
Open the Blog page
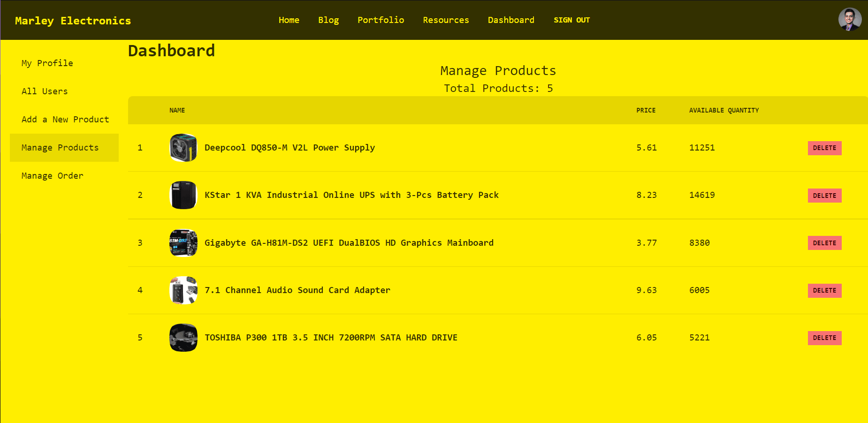328,20
